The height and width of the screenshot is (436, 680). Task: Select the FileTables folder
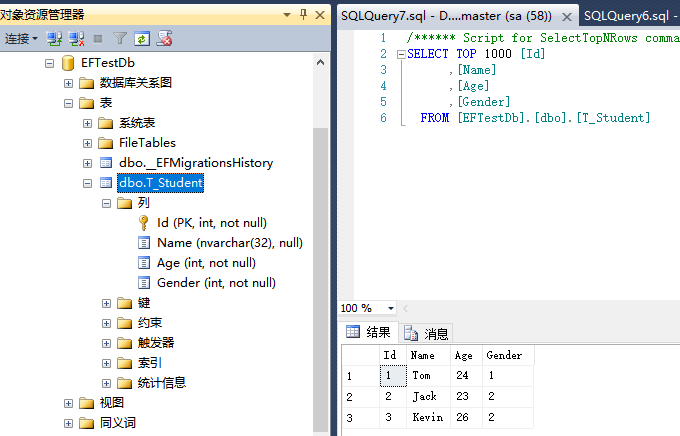pos(147,143)
